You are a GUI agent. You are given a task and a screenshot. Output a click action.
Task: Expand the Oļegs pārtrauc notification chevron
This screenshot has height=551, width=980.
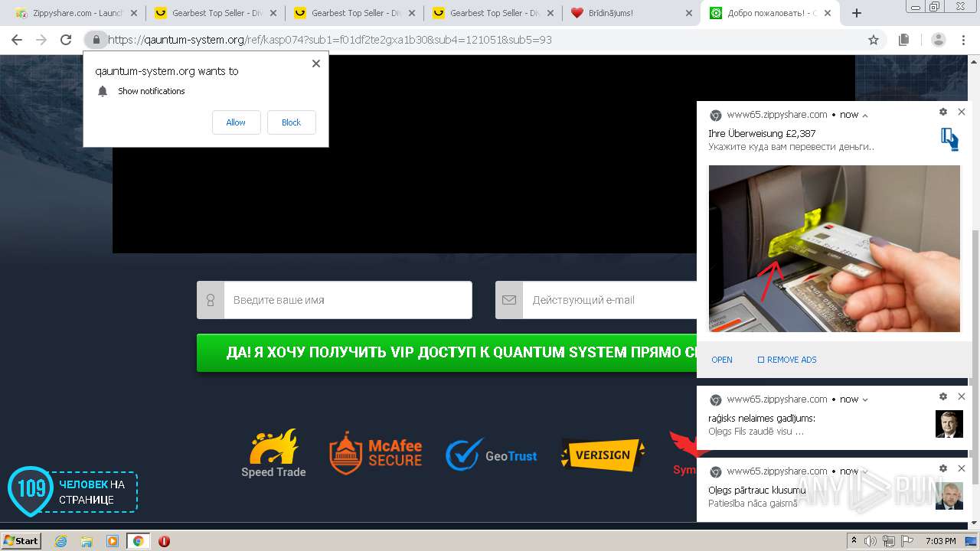point(865,471)
